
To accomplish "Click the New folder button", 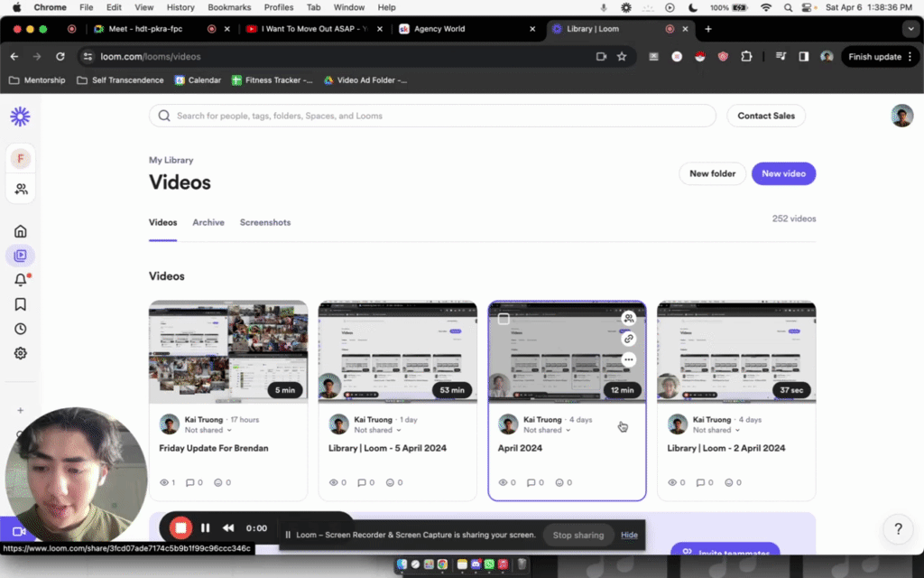I will click(712, 173).
